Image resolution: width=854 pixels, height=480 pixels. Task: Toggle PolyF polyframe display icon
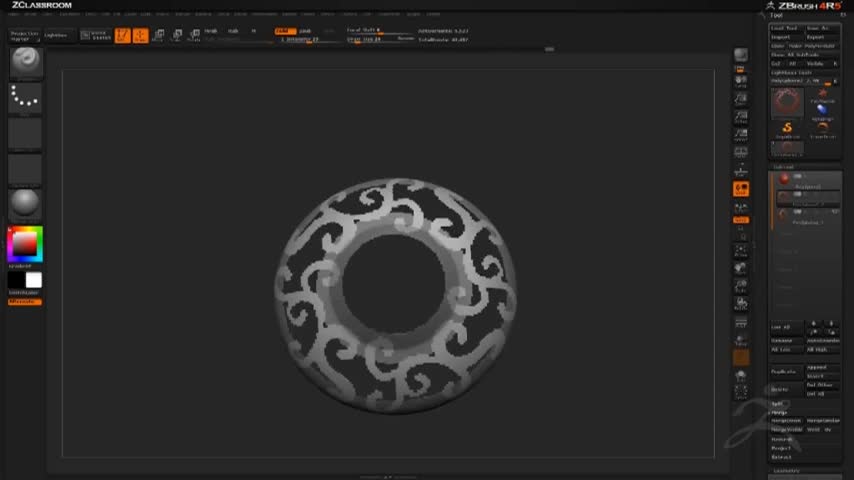(x=741, y=324)
